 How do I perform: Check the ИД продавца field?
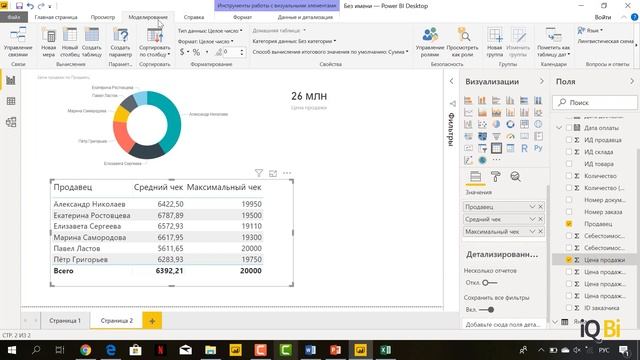click(x=569, y=140)
